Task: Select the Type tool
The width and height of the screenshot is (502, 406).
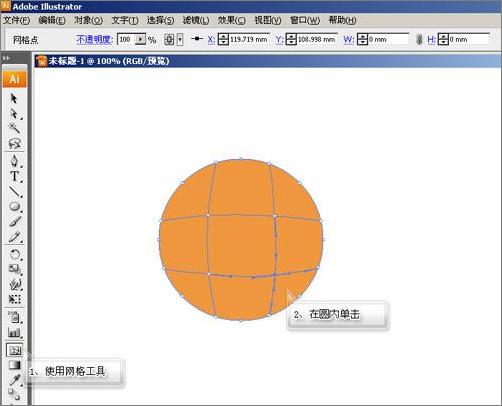Action: point(14,176)
